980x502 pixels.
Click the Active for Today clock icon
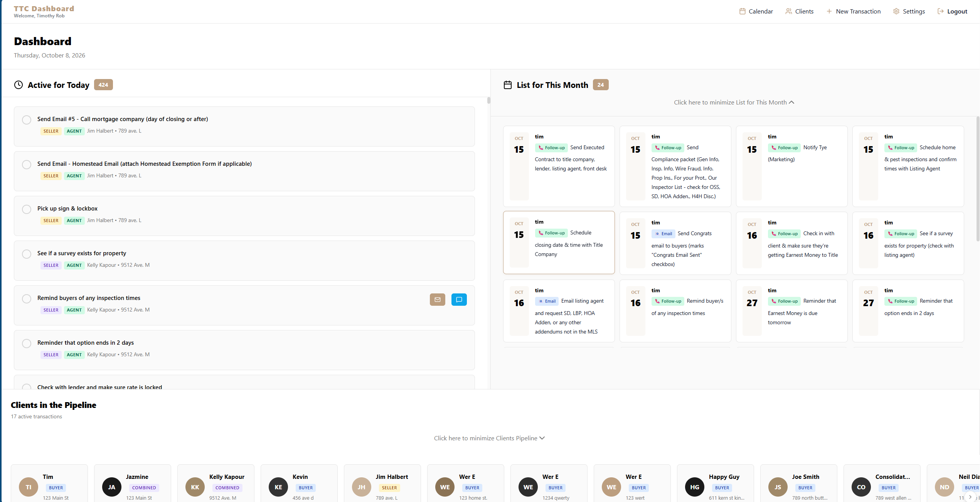(19, 85)
